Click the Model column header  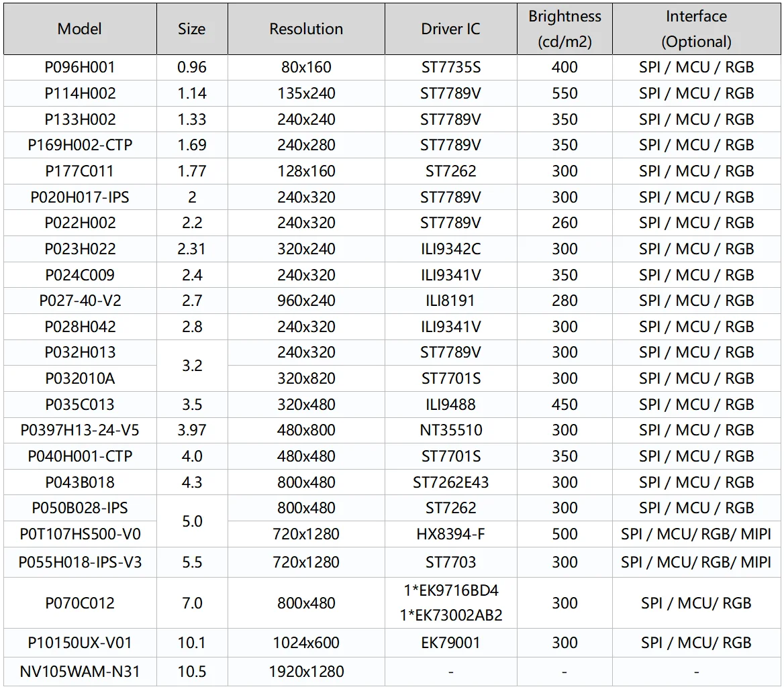[80, 29]
